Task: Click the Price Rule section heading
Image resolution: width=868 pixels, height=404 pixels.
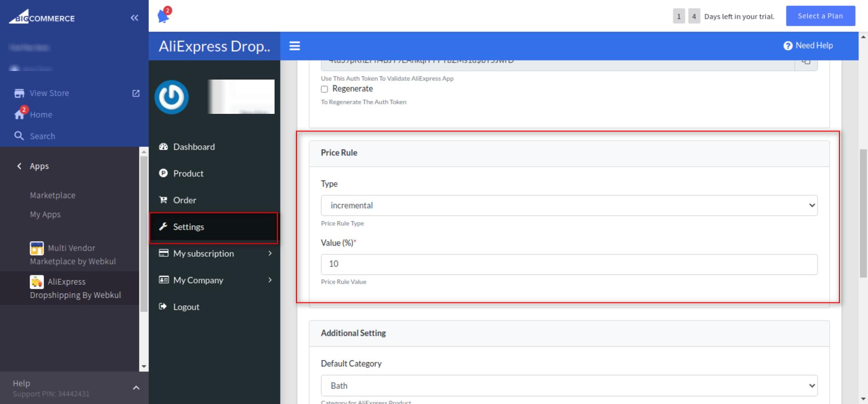Action: click(x=339, y=153)
